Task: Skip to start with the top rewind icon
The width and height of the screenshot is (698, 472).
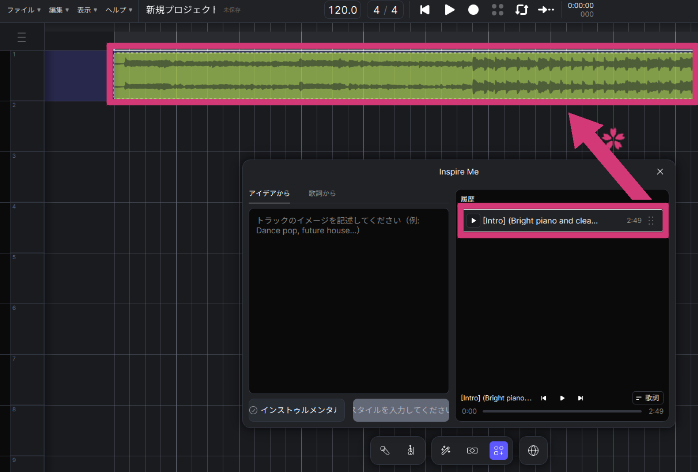Action: [425, 10]
